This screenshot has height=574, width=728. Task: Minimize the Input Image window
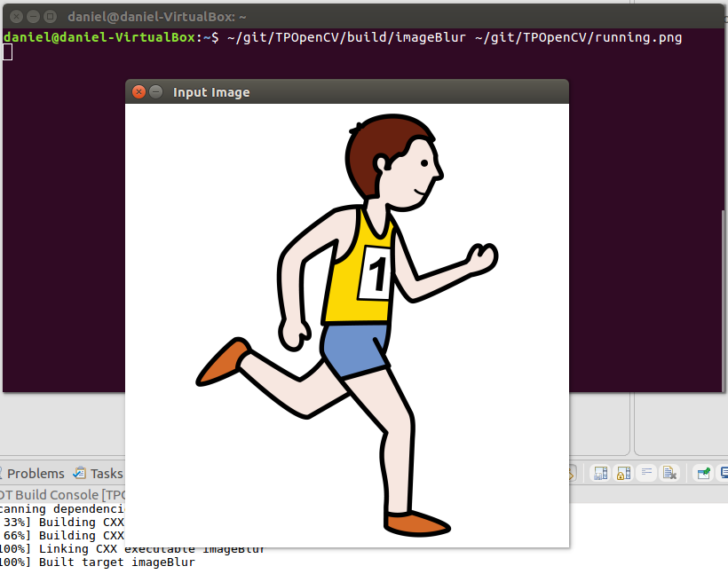click(x=156, y=92)
